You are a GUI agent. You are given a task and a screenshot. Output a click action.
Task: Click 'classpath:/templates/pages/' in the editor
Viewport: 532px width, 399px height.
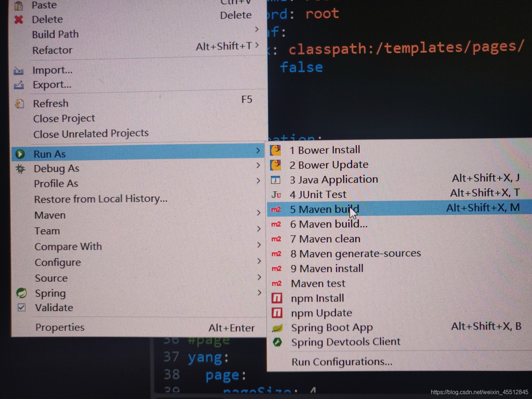[406, 48]
